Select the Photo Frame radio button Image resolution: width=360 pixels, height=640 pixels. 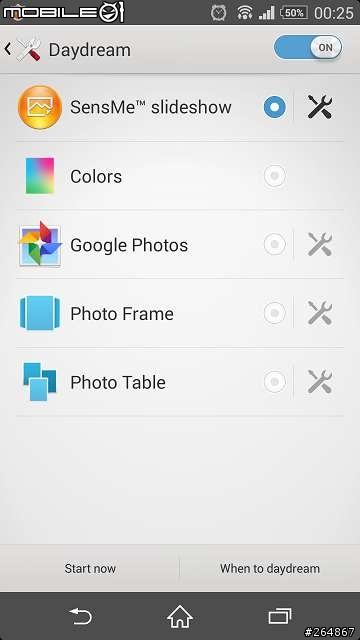(x=275, y=313)
